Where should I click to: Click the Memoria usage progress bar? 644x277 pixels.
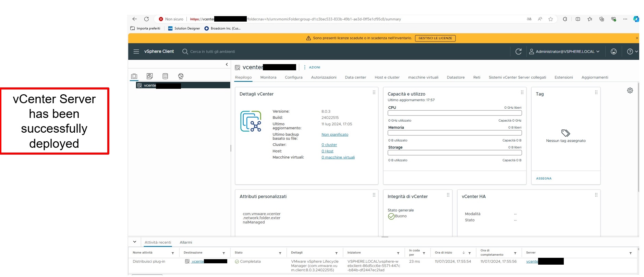coord(455,133)
